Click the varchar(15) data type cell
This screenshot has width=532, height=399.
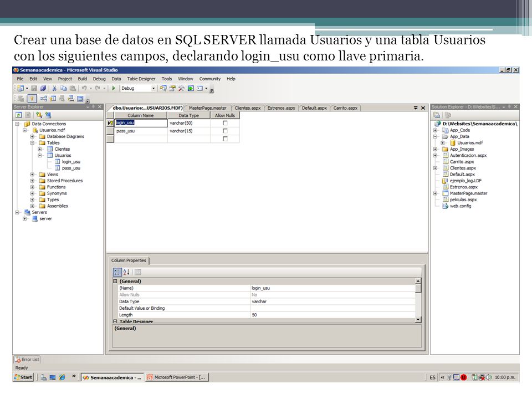pos(189,131)
